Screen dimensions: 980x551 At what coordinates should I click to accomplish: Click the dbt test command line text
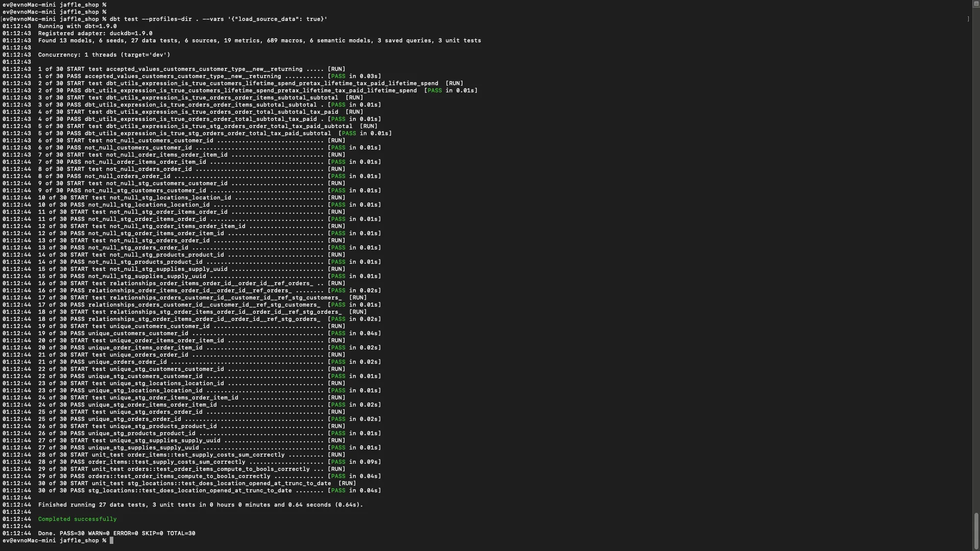coord(218,19)
